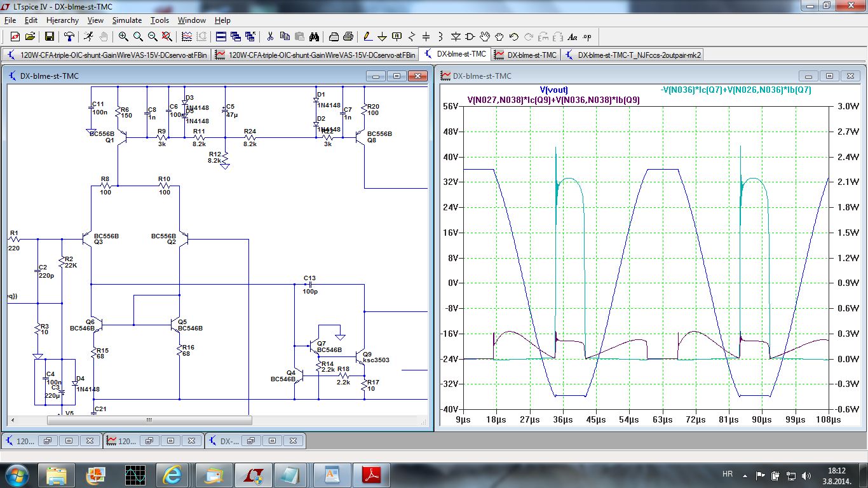The height and width of the screenshot is (488, 868).
Task: Click the Zoom to Fit icon
Action: tap(166, 36)
